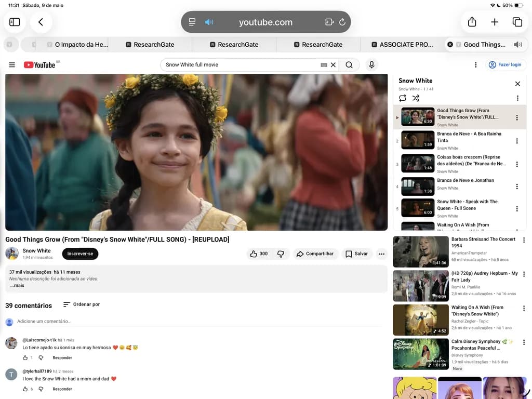Viewport: 532px width, 399px height.
Task: Close the Snow White playlist panel
Action: [517, 84]
